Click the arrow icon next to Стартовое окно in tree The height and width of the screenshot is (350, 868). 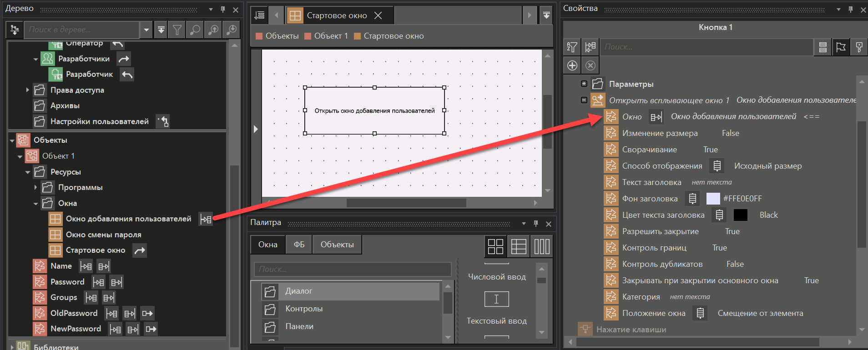(140, 250)
